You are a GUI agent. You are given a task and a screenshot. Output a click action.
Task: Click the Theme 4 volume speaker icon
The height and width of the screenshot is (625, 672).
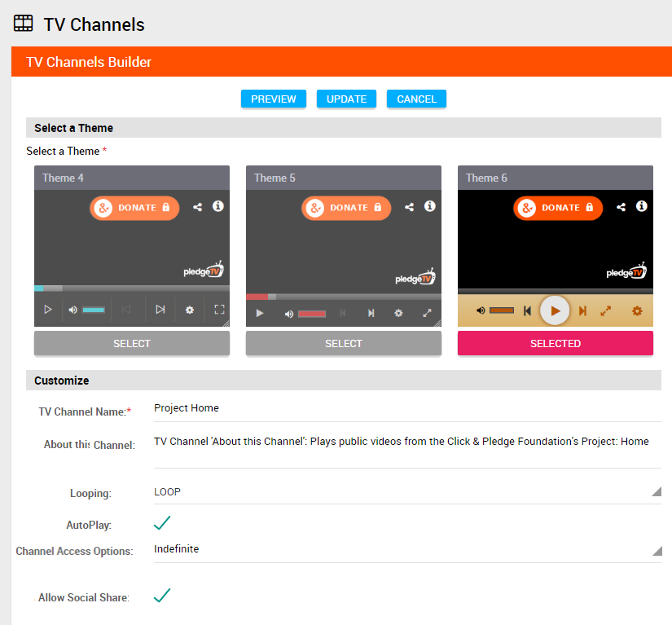pos(72,310)
